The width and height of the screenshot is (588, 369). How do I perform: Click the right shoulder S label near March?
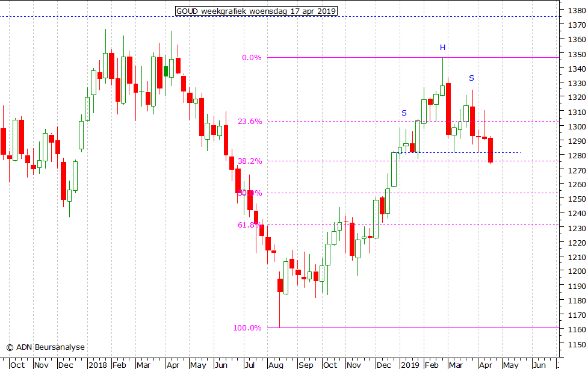coord(471,78)
